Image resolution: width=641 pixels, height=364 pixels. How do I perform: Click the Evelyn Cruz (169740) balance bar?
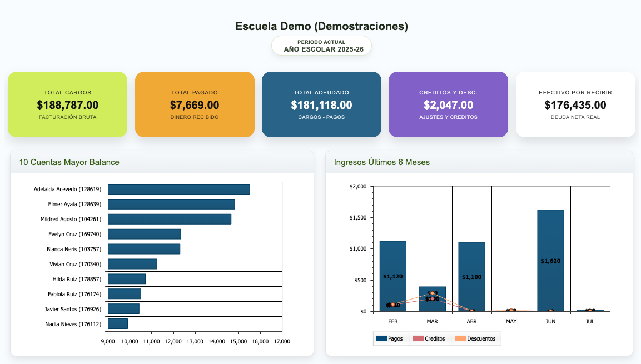pyautogui.click(x=145, y=234)
